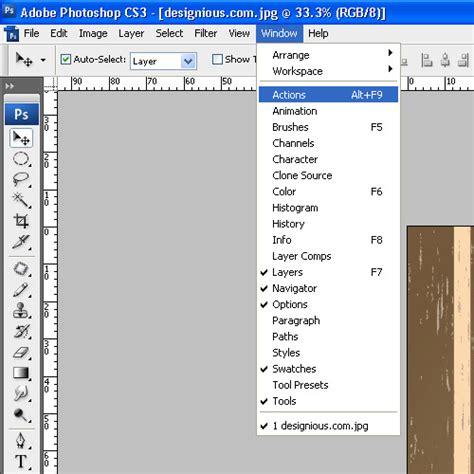This screenshot has width=474, height=474.
Task: Uncheck Navigator panel in Window menu
Action: pos(328,288)
